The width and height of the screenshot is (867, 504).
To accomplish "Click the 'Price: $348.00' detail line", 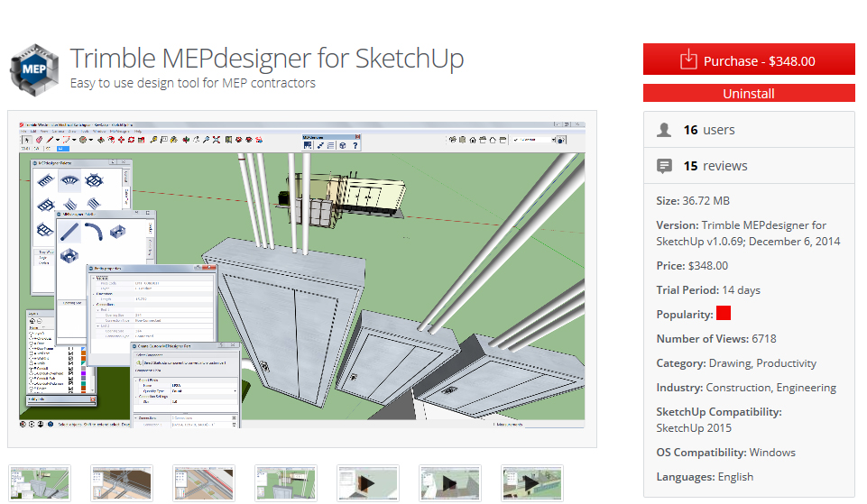I will click(692, 266).
